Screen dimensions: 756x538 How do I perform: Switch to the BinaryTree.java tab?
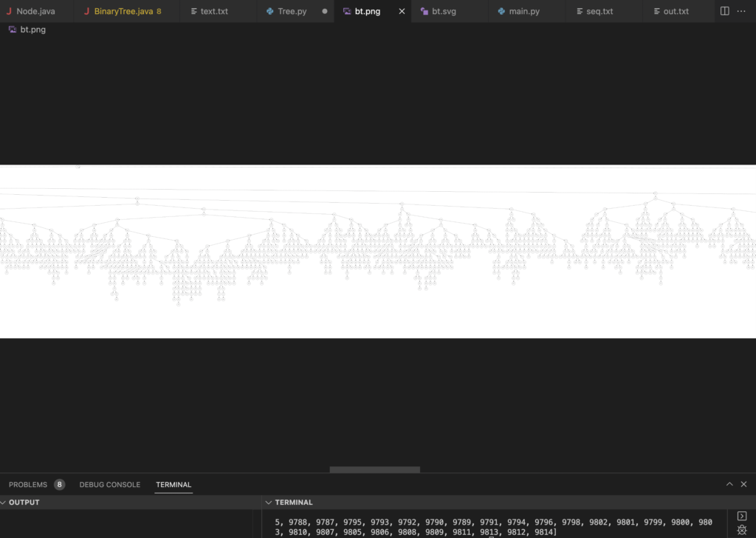coord(123,12)
